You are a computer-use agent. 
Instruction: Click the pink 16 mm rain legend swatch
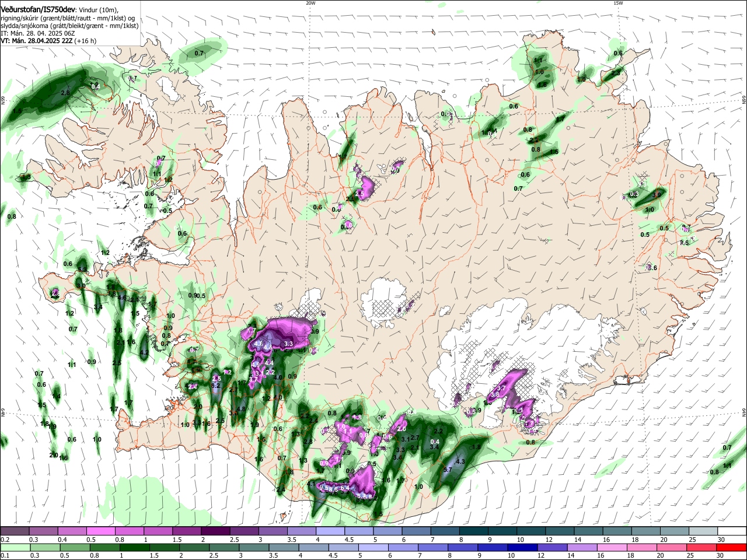coord(611,547)
